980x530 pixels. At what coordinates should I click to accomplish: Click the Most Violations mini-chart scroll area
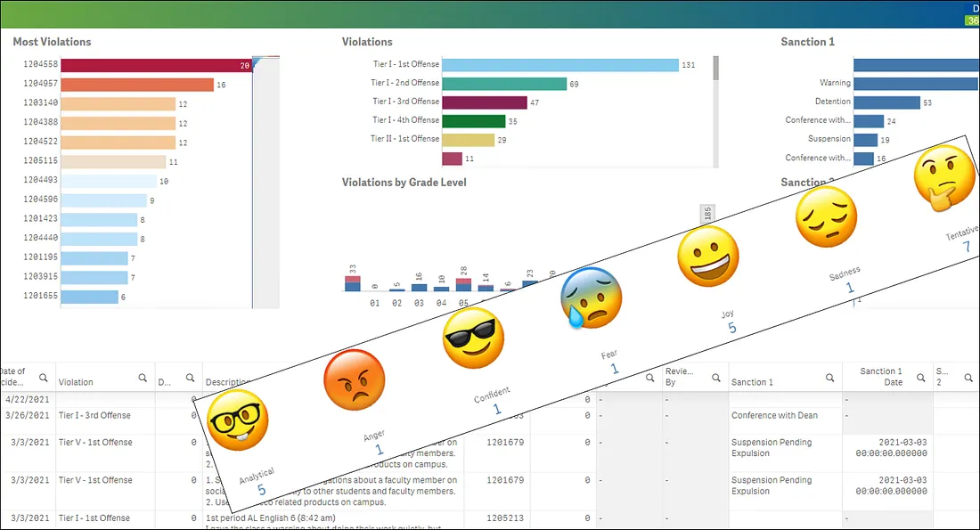(x=265, y=178)
